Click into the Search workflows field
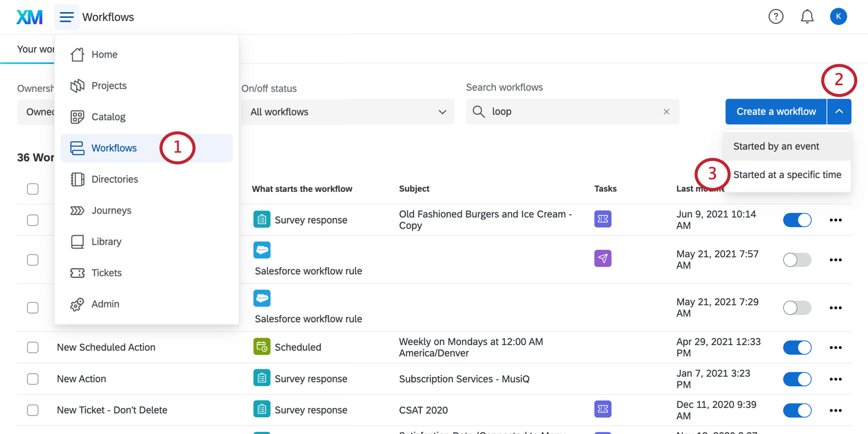The width and height of the screenshot is (868, 434). [572, 112]
